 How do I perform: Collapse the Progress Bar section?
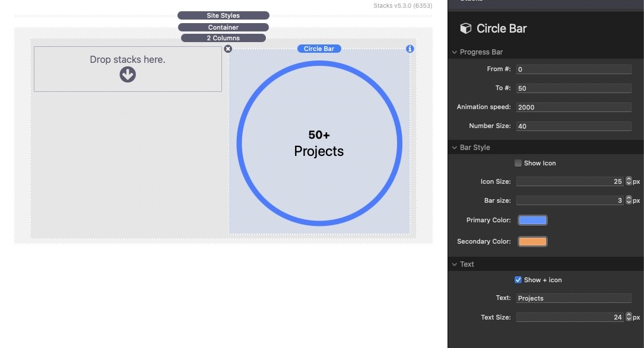point(455,52)
